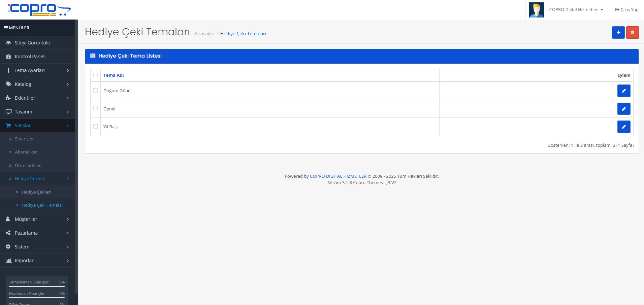Click the COPRO logo
The width and height of the screenshot is (644, 305).
[39, 9]
